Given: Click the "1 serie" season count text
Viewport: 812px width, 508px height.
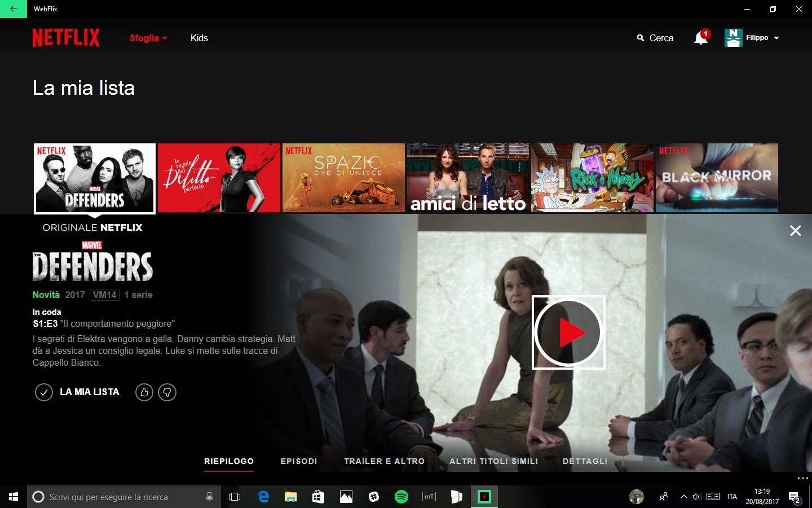Looking at the screenshot, I should point(138,295).
